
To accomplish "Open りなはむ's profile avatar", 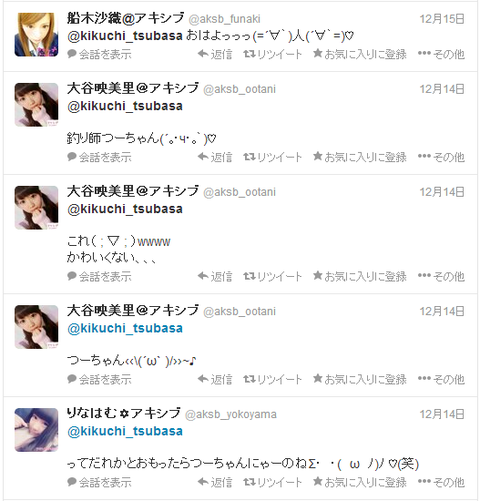I will tap(36, 430).
